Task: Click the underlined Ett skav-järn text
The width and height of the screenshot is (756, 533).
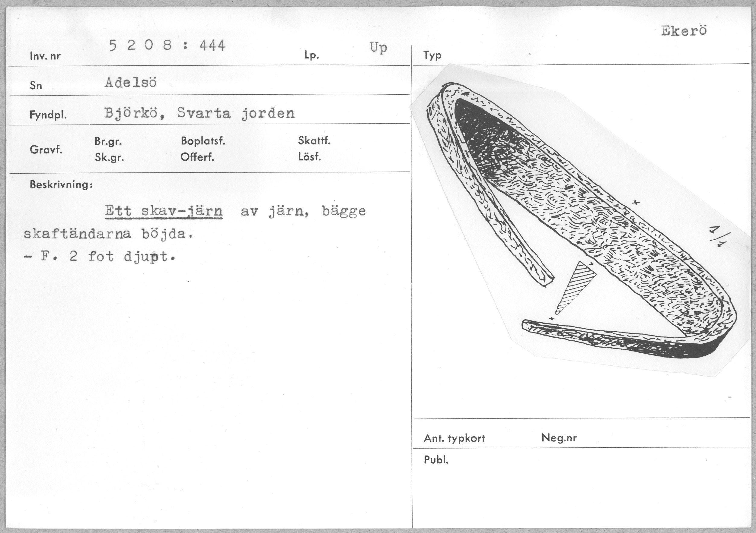Action: tap(164, 211)
